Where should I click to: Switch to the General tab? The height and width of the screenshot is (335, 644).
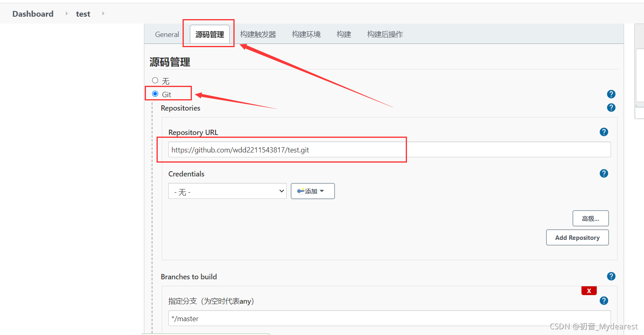167,35
